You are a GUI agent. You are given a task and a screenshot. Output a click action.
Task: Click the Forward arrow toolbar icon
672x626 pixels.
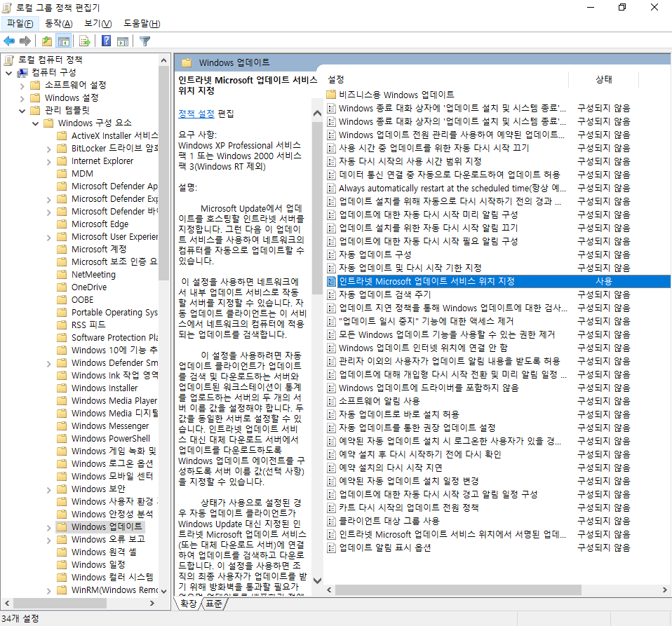coord(25,41)
